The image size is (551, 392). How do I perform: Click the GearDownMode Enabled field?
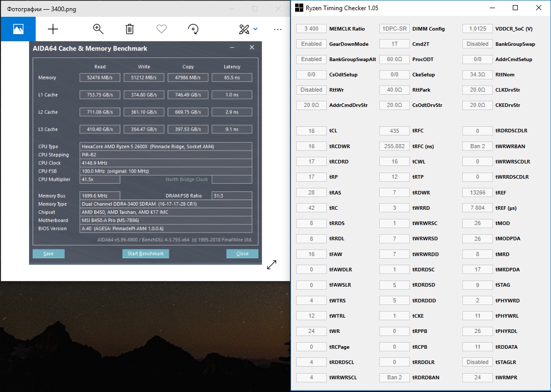[x=311, y=44]
